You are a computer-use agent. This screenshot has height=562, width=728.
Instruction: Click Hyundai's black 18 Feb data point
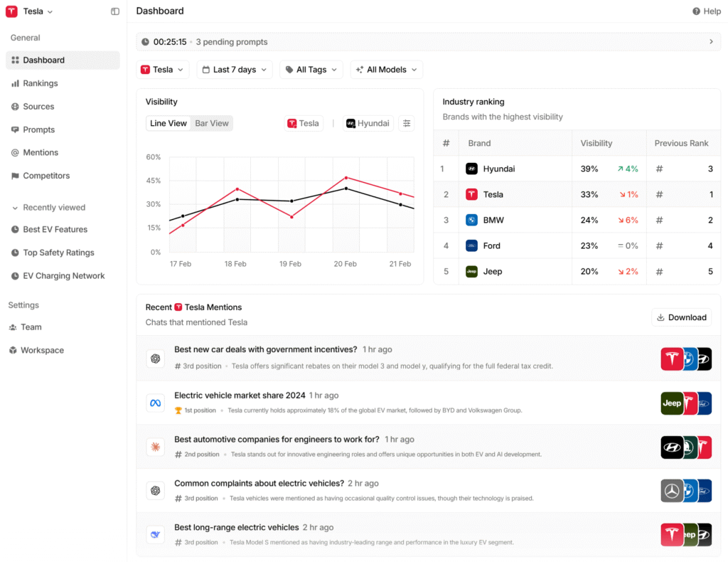coord(237,200)
